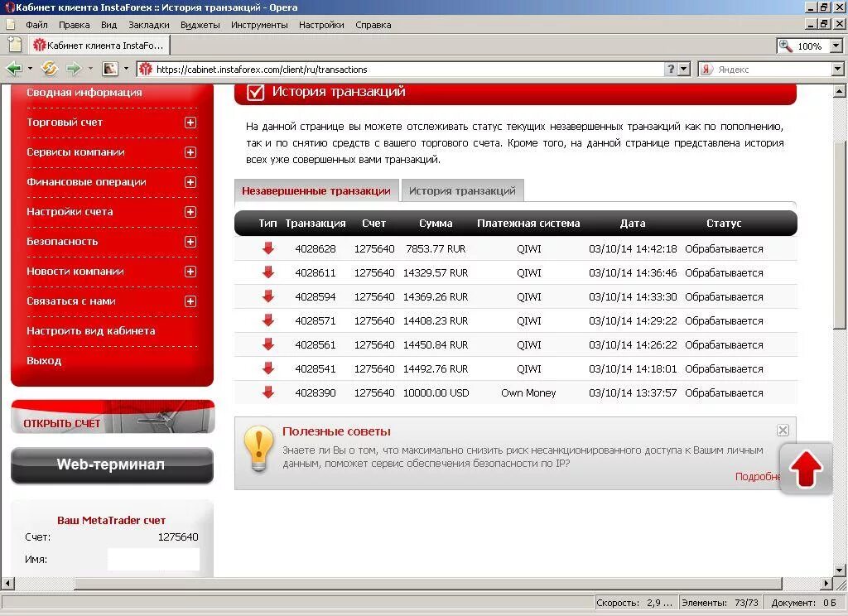The width and height of the screenshot is (848, 616).
Task: Click the question mark security badge in address bar
Action: click(x=671, y=70)
